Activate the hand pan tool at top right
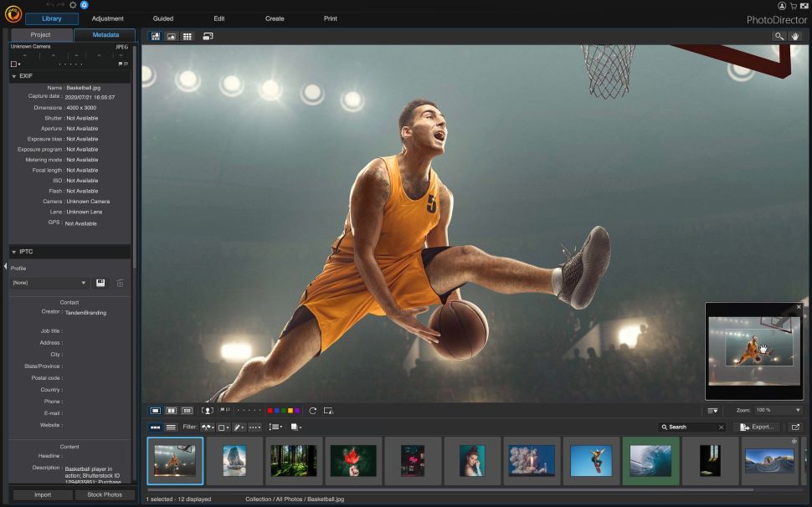Viewport: 812px width, 507px height. point(797,36)
